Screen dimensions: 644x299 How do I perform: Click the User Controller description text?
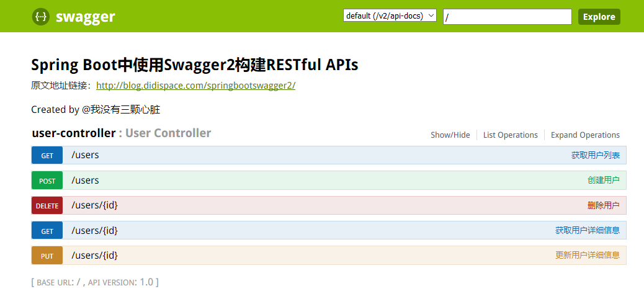(168, 133)
